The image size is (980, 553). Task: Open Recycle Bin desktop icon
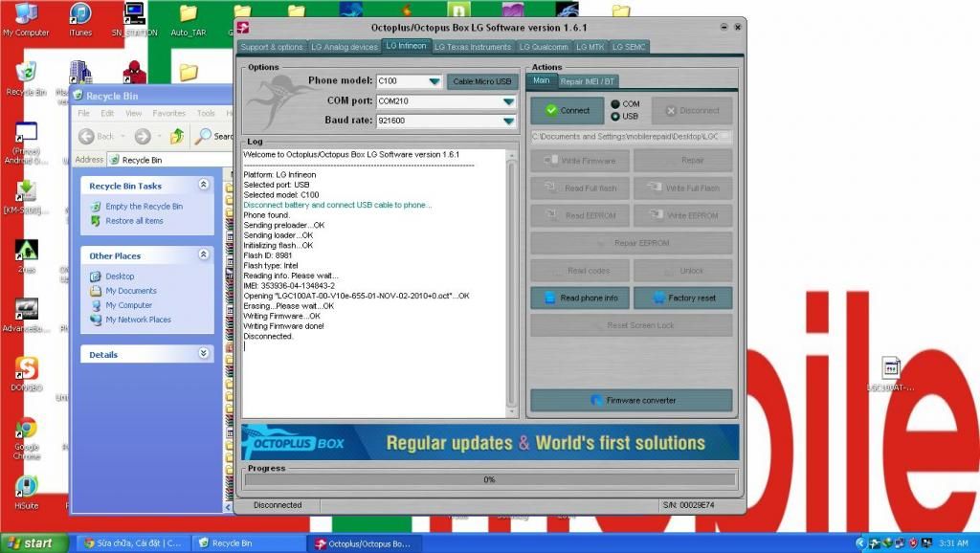[x=26, y=78]
